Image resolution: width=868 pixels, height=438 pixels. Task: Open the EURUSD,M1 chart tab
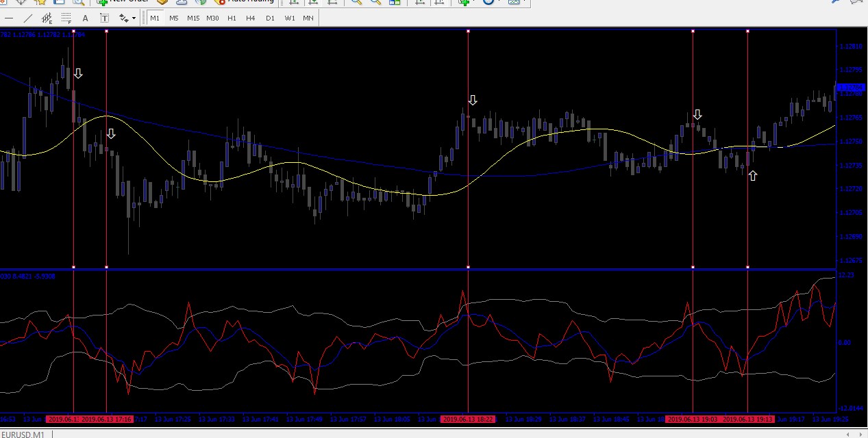point(23,435)
